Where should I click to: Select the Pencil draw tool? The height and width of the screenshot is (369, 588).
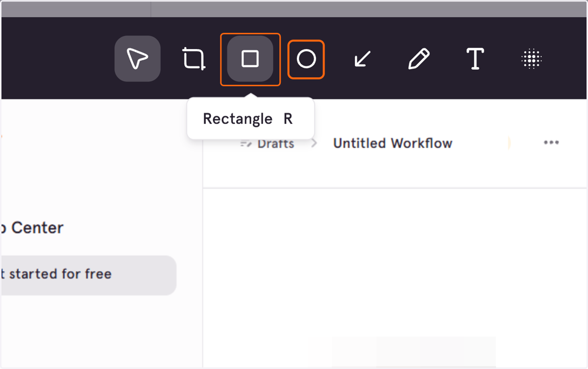click(419, 59)
